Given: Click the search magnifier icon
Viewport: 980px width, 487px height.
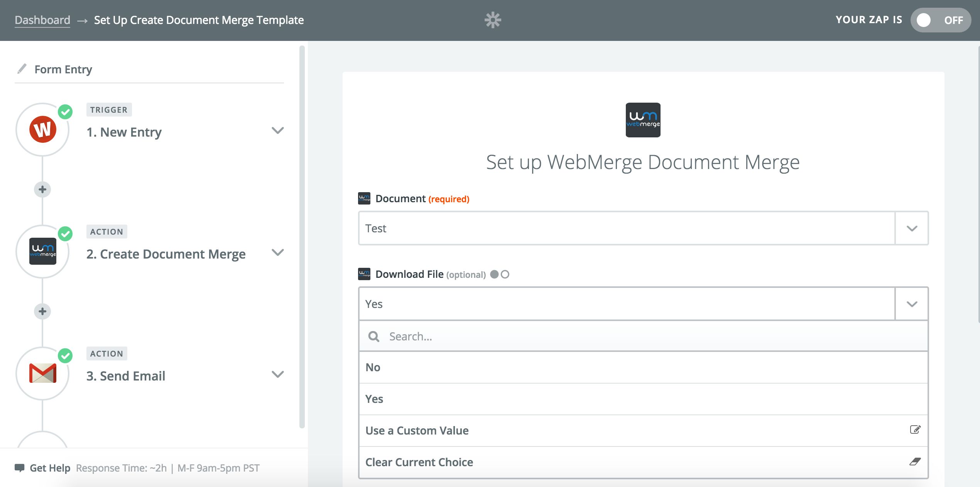Looking at the screenshot, I should pyautogui.click(x=373, y=337).
